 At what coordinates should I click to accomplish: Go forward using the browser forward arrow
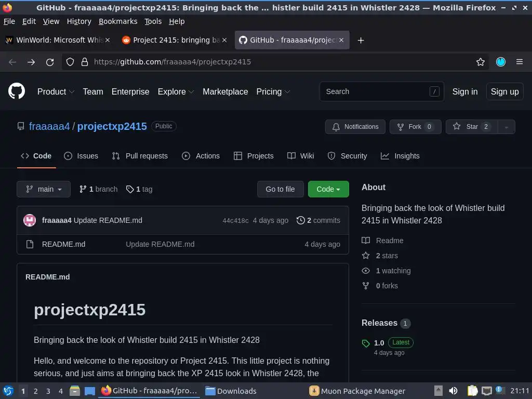point(31,62)
